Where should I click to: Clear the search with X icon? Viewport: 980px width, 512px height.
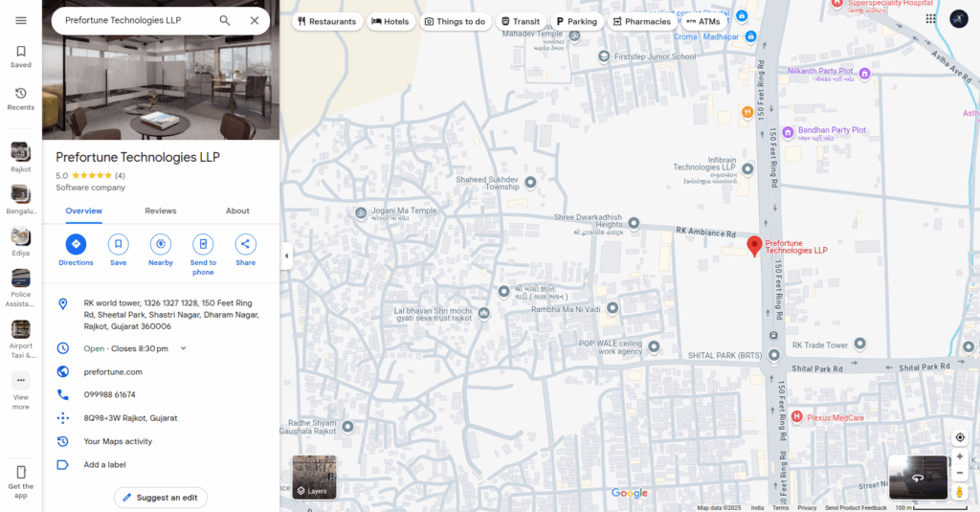coord(255,21)
